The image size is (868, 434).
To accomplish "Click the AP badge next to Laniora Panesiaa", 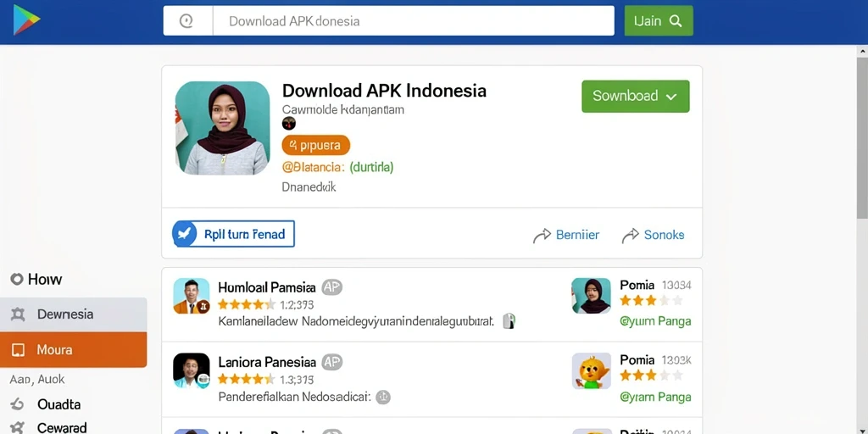I will pos(332,362).
